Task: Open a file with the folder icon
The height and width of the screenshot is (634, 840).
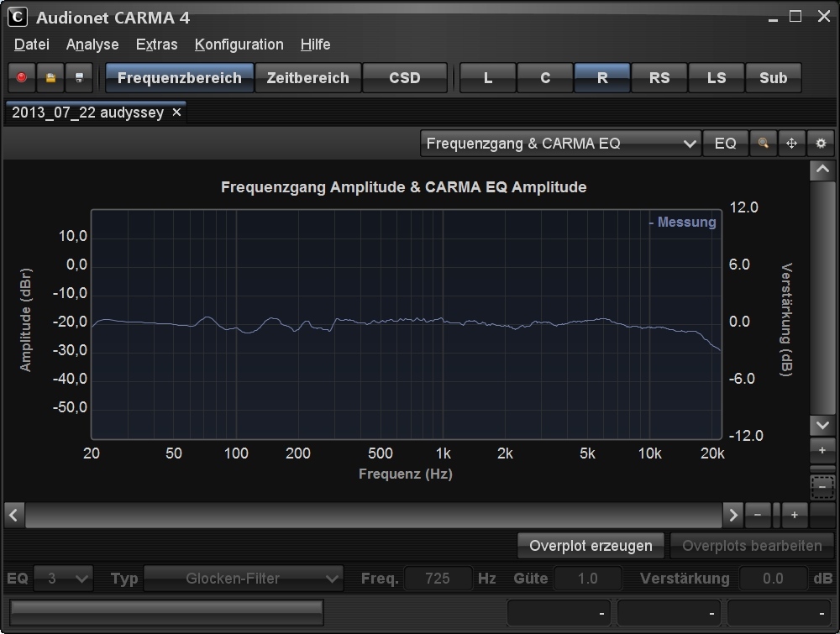Action: point(50,78)
